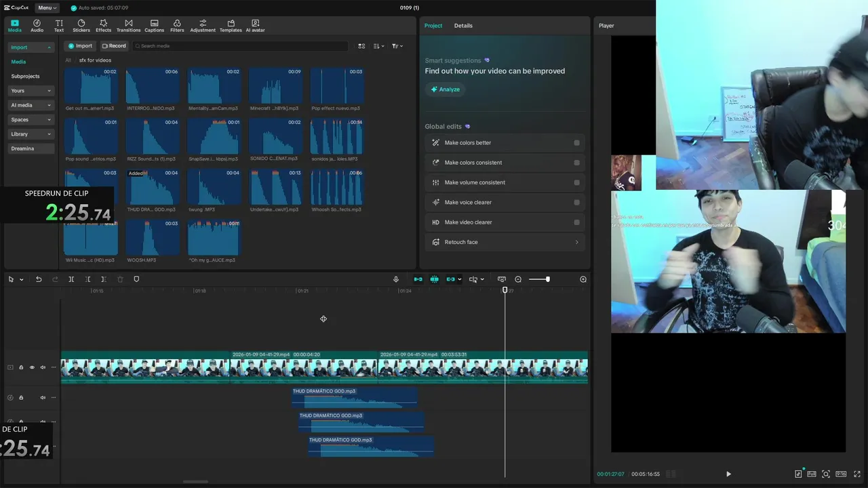
Task: Click the 9:16 aspect ratio icon in Player
Action: (x=841, y=474)
